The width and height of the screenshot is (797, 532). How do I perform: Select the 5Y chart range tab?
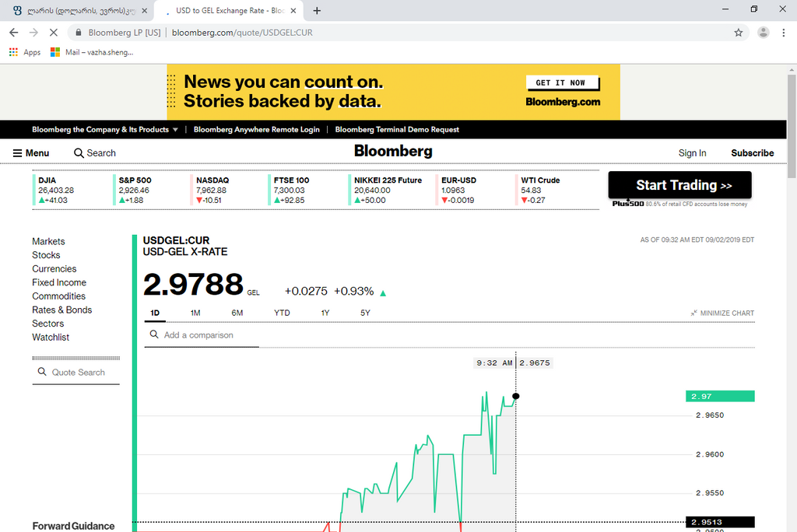(365, 313)
